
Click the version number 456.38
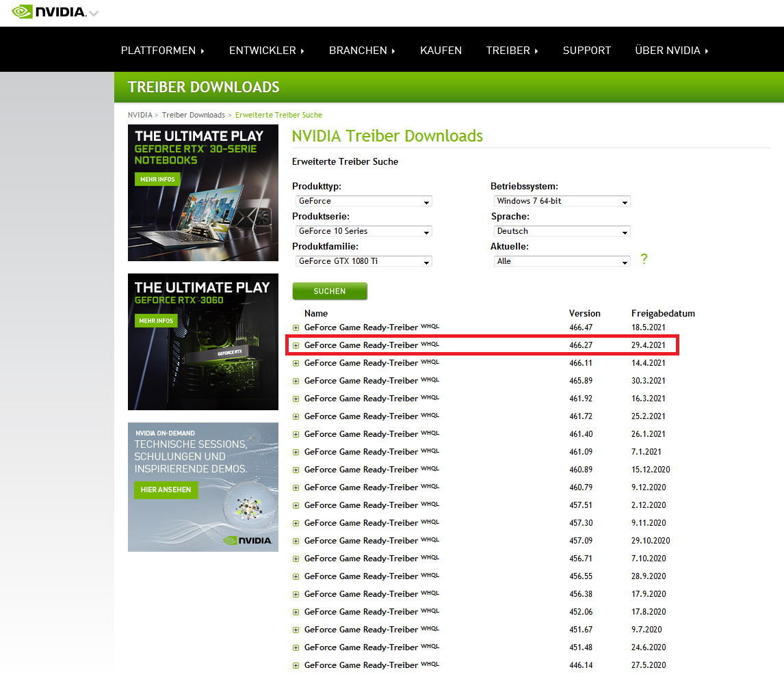581,594
